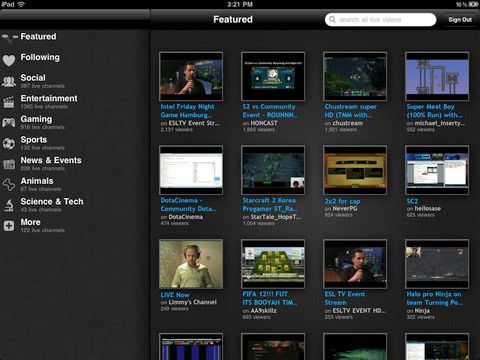480x360 pixels.
Task: Tap the hellosase channel name
Action: click(x=428, y=208)
